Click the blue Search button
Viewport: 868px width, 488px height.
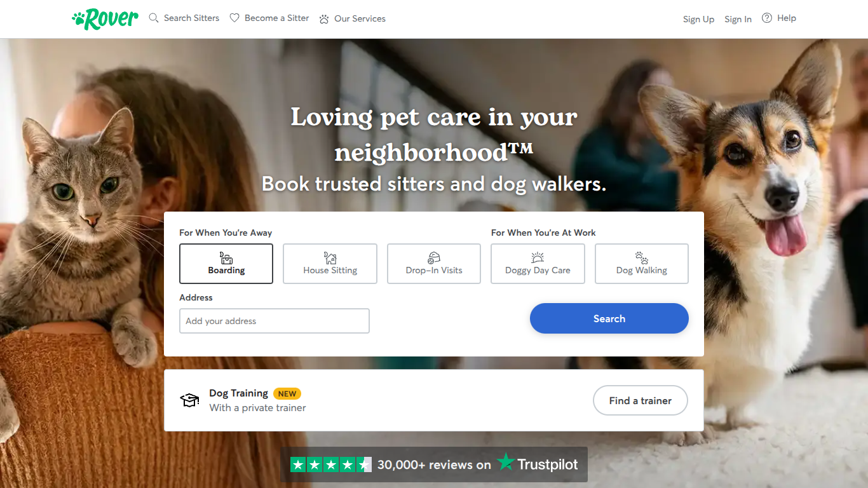pos(609,318)
